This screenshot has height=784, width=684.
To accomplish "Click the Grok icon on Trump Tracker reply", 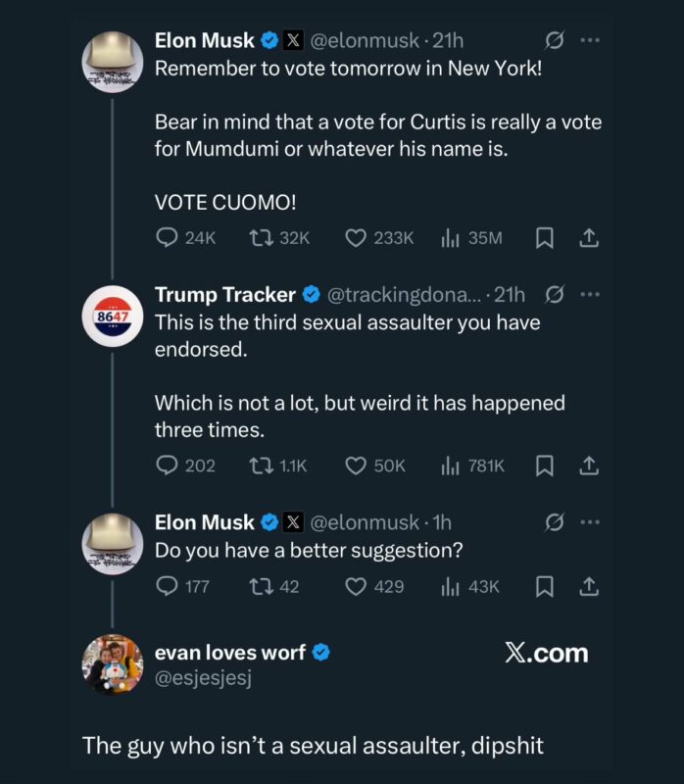I will click(x=553, y=294).
